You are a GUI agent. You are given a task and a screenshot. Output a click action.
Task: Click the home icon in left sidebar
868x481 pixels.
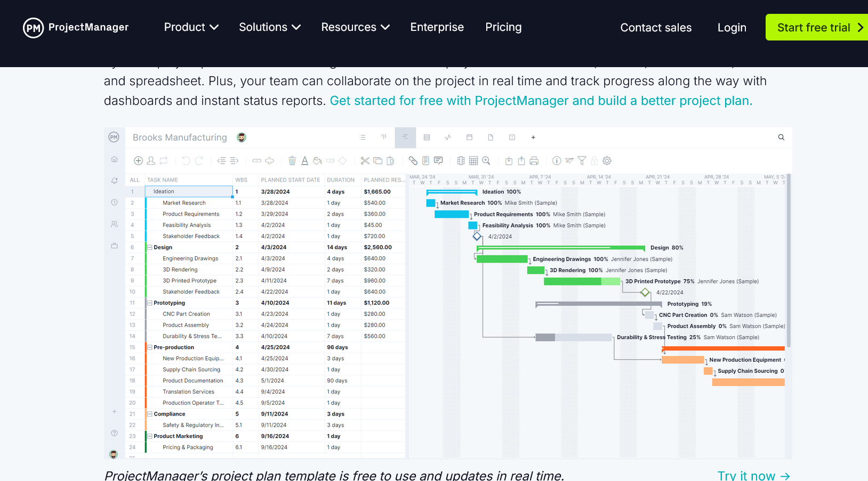pyautogui.click(x=114, y=159)
